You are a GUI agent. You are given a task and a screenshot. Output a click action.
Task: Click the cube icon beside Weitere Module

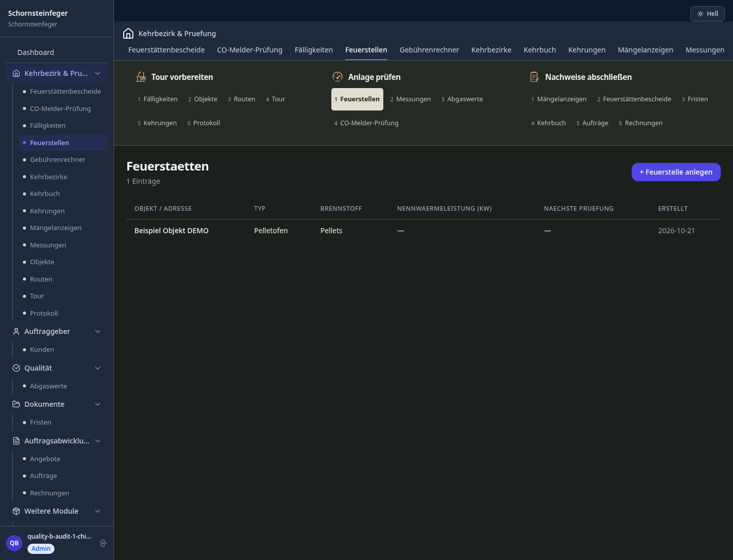point(16,511)
